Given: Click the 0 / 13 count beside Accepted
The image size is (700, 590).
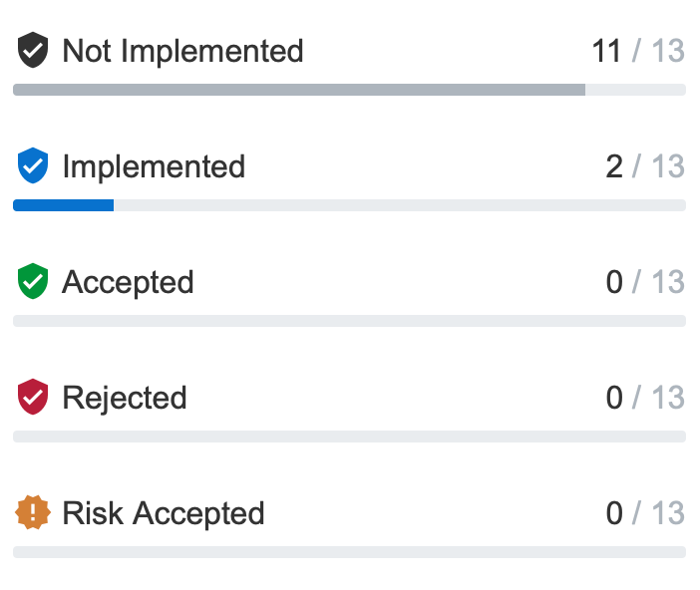Looking at the screenshot, I should [x=645, y=282].
